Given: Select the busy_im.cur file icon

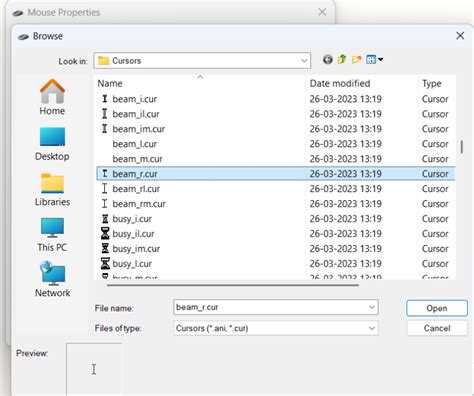Looking at the screenshot, I should tap(105, 249).
